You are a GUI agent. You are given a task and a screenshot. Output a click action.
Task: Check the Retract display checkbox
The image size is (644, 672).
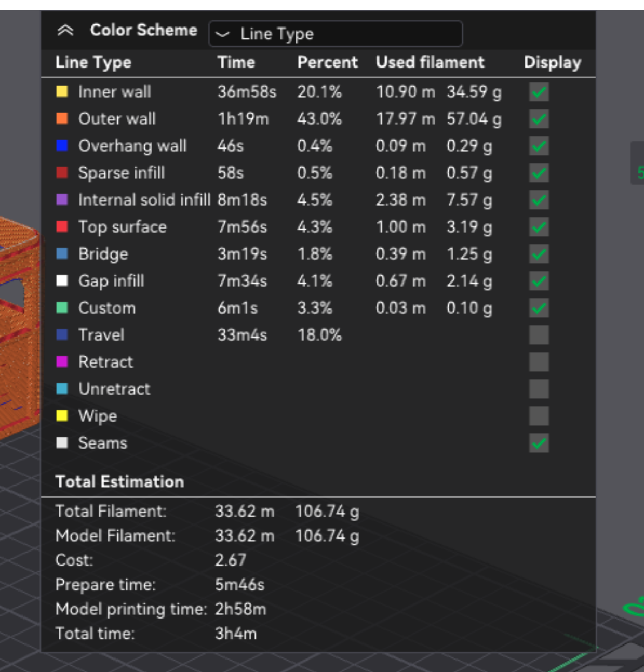tap(540, 361)
